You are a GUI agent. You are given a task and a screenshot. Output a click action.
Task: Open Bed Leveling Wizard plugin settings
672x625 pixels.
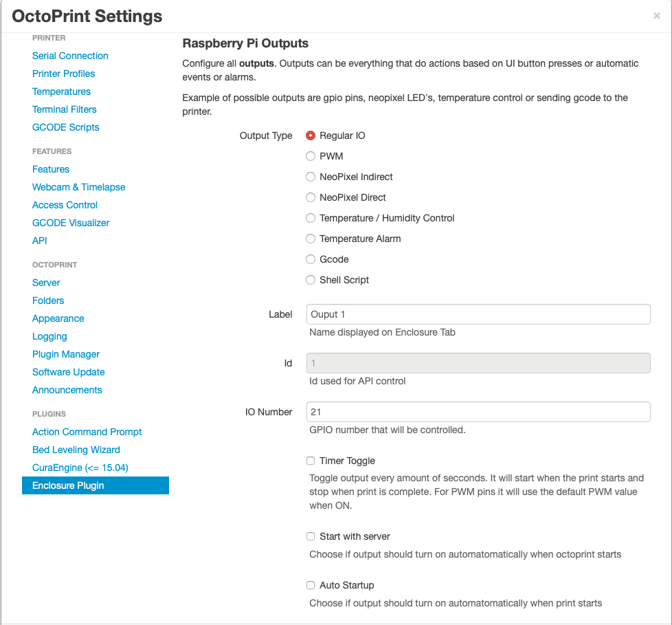coord(76,450)
